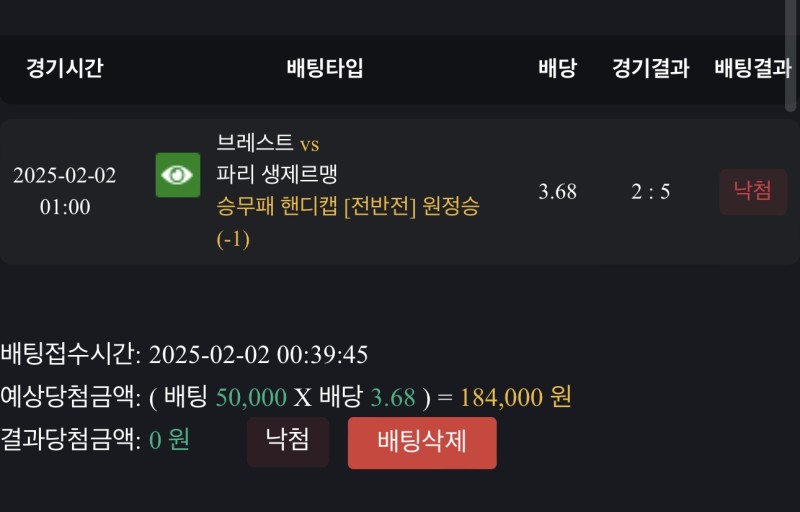The width and height of the screenshot is (800, 512).
Task: Select the 3.68 odds in match row
Action: [x=557, y=192]
